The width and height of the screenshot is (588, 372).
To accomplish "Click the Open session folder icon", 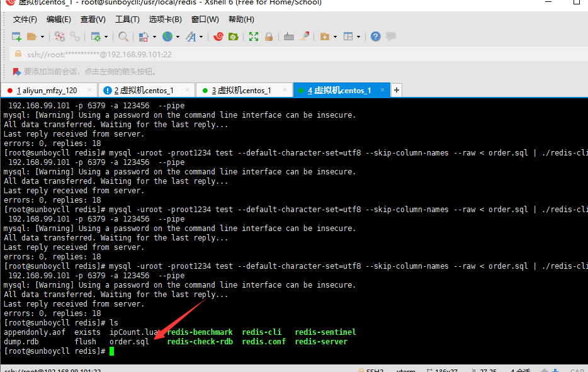I will point(32,37).
